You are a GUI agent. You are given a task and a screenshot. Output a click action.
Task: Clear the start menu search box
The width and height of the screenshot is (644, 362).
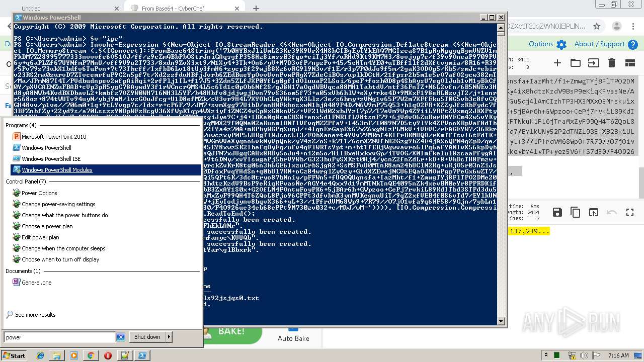pyautogui.click(x=121, y=337)
